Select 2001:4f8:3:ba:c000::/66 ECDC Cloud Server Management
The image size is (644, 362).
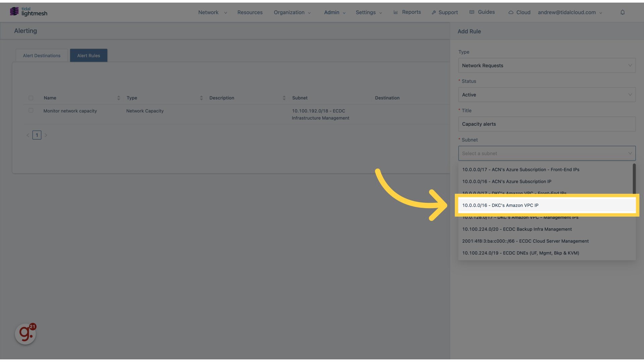[547, 241]
